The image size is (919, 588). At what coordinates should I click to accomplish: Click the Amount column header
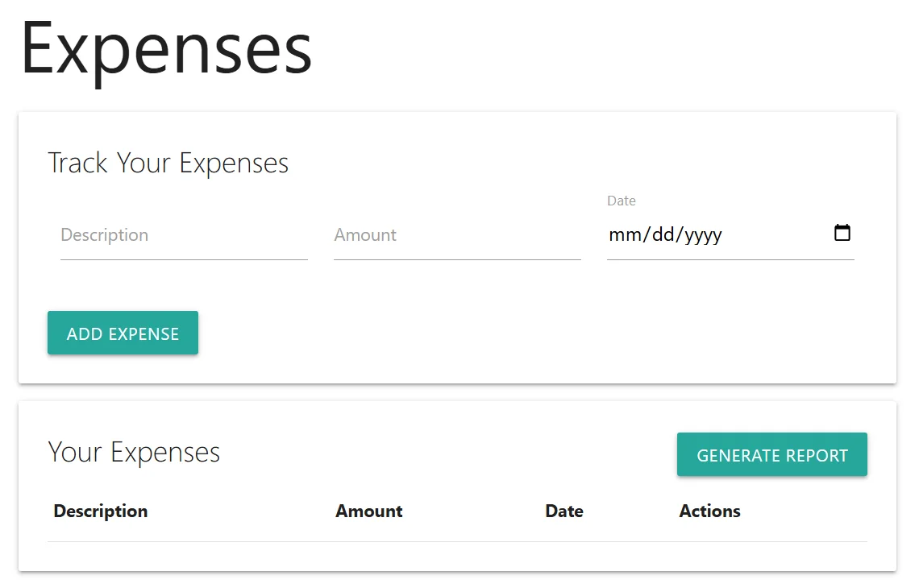click(x=369, y=511)
